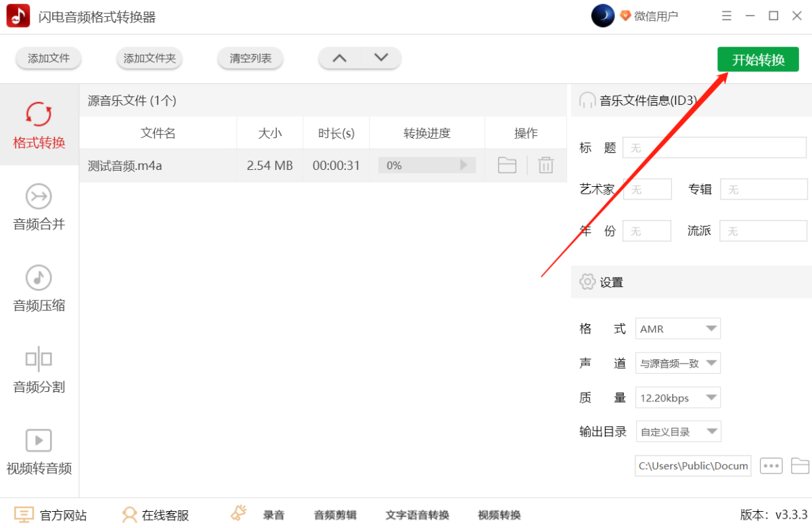Click the 添加文件 button
812x528 pixels.
pos(49,58)
